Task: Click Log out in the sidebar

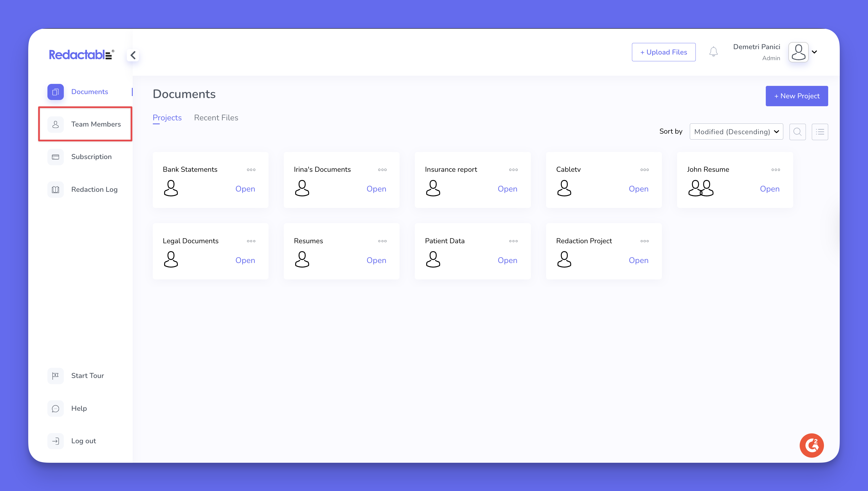Action: click(x=84, y=441)
